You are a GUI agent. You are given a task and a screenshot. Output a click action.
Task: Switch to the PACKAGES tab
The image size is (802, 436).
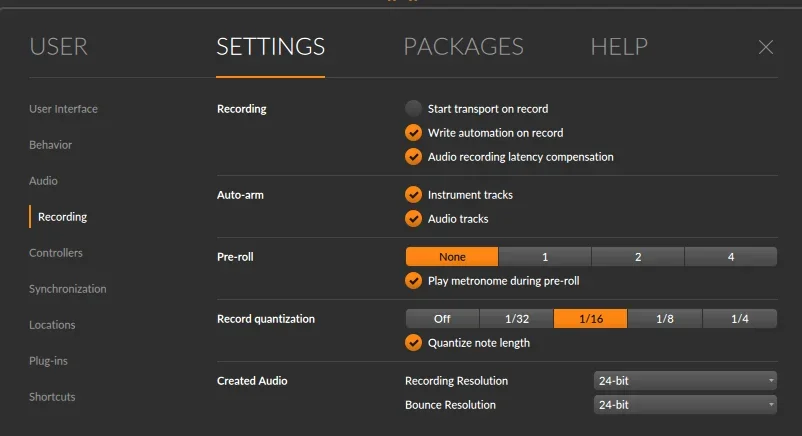coord(463,47)
